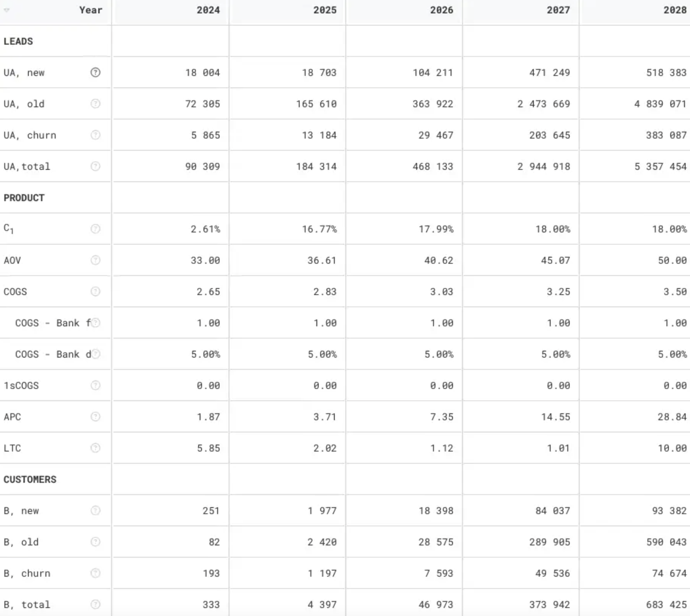The height and width of the screenshot is (616, 690).
Task: Select the UA, old 2026 cell 363 922
Action: [x=433, y=104]
